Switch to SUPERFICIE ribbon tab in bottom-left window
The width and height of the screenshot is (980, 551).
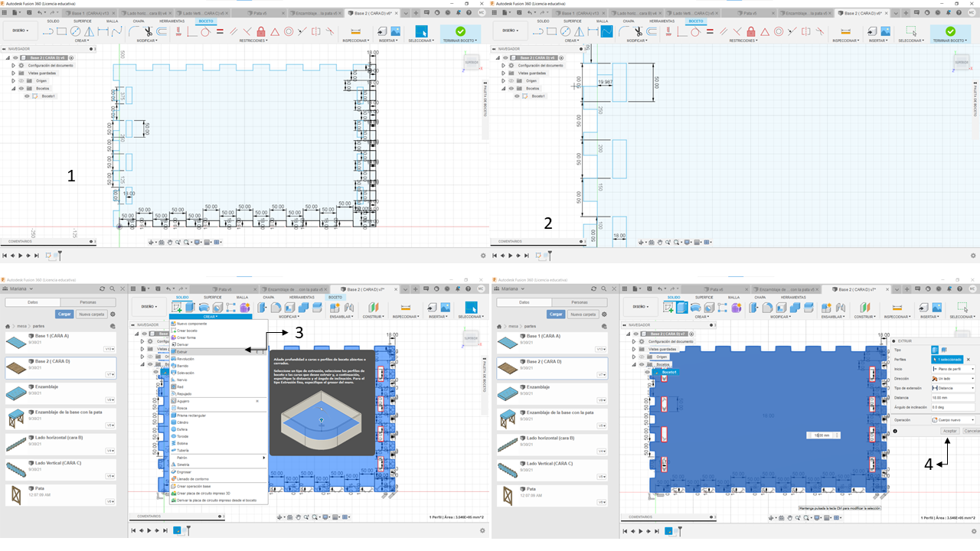pos(213,297)
